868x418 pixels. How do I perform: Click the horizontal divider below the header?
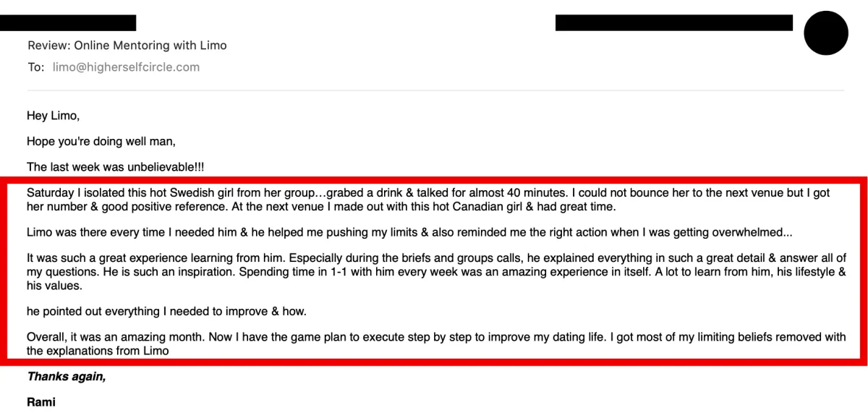[436, 90]
